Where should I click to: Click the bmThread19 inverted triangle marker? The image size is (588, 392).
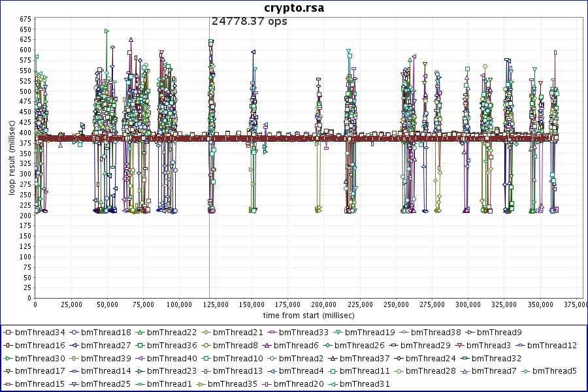click(x=338, y=333)
